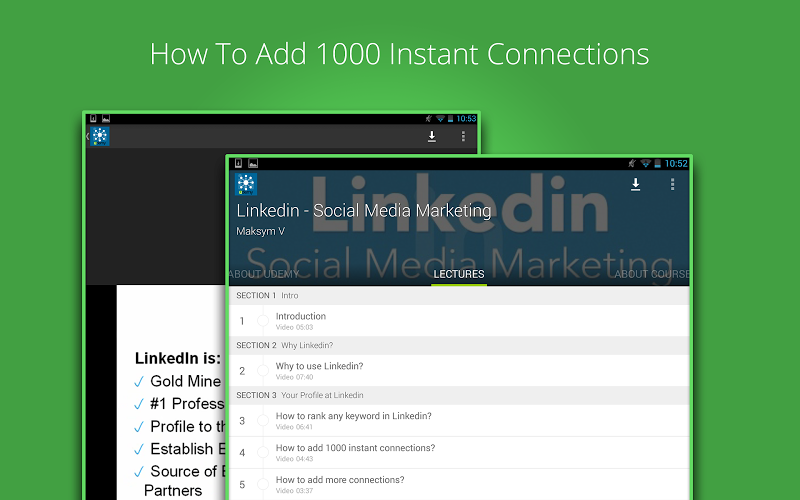Tap the device notification icon in front window
Screen dimensions: 800x500
[238, 163]
